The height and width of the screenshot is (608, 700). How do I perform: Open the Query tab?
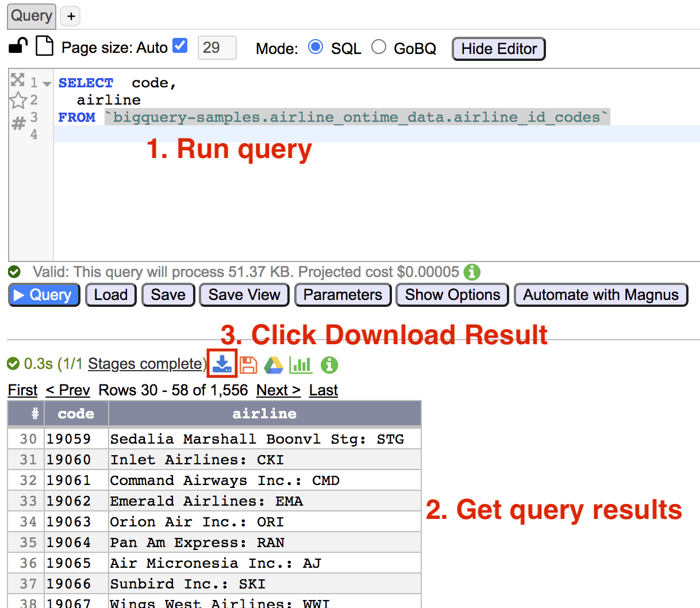point(31,16)
